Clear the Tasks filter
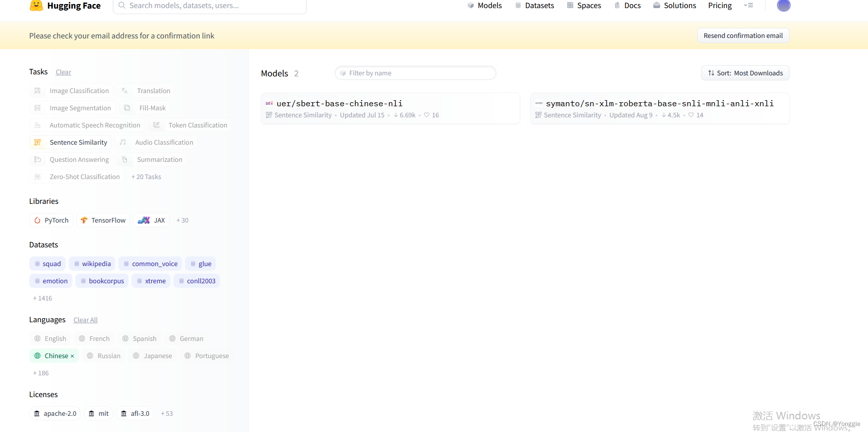Image resolution: width=868 pixels, height=432 pixels. 63,72
